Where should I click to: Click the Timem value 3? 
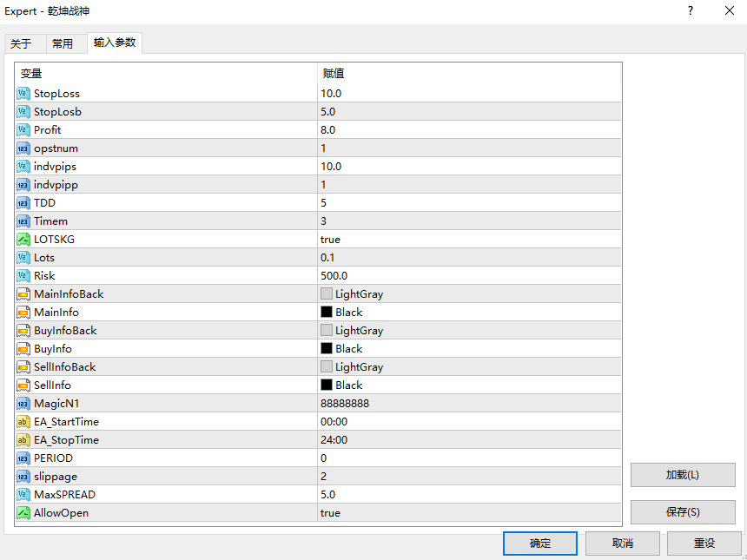323,221
